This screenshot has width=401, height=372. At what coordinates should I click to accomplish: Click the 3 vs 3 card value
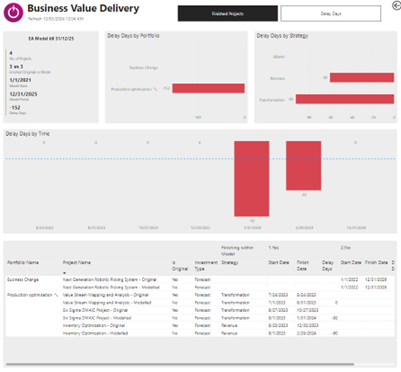click(x=16, y=67)
